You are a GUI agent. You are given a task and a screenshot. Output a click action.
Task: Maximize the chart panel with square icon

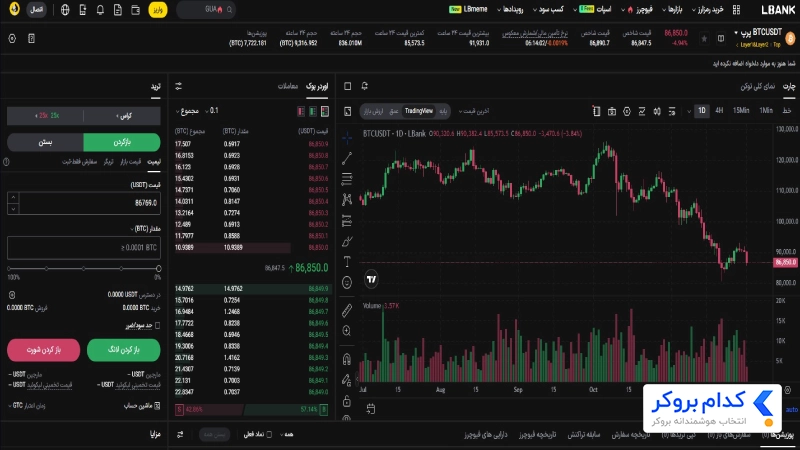(347, 86)
